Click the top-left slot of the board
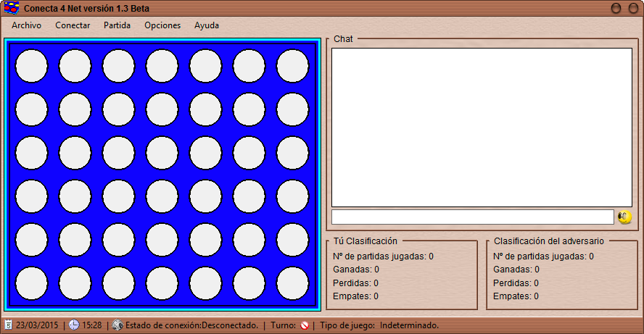The height and width of the screenshot is (334, 644). coord(31,66)
